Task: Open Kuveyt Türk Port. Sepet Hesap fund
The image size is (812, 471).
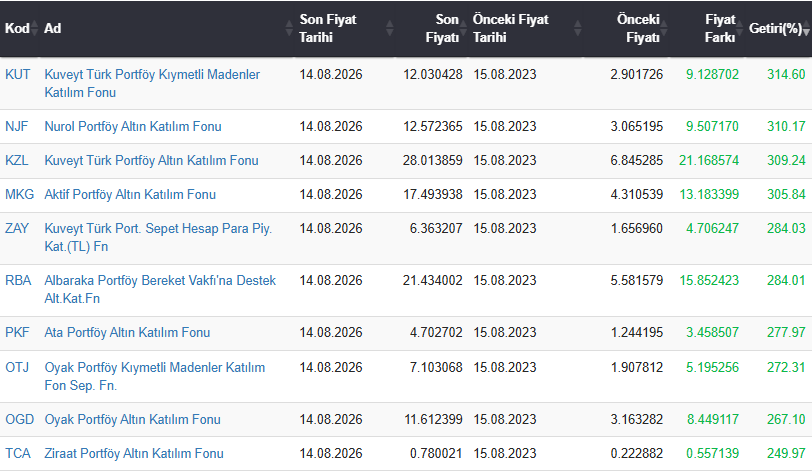Action: click(x=158, y=237)
